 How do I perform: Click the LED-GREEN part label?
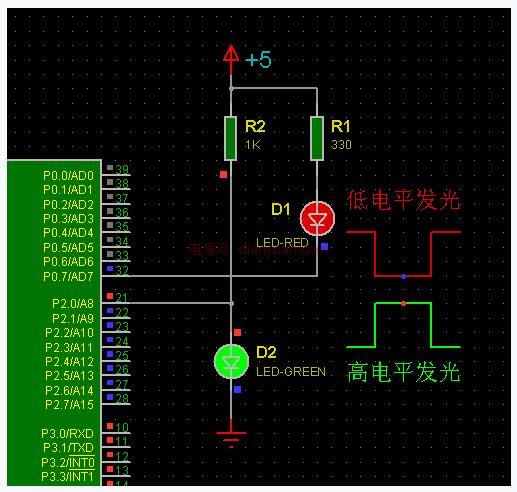click(x=291, y=372)
